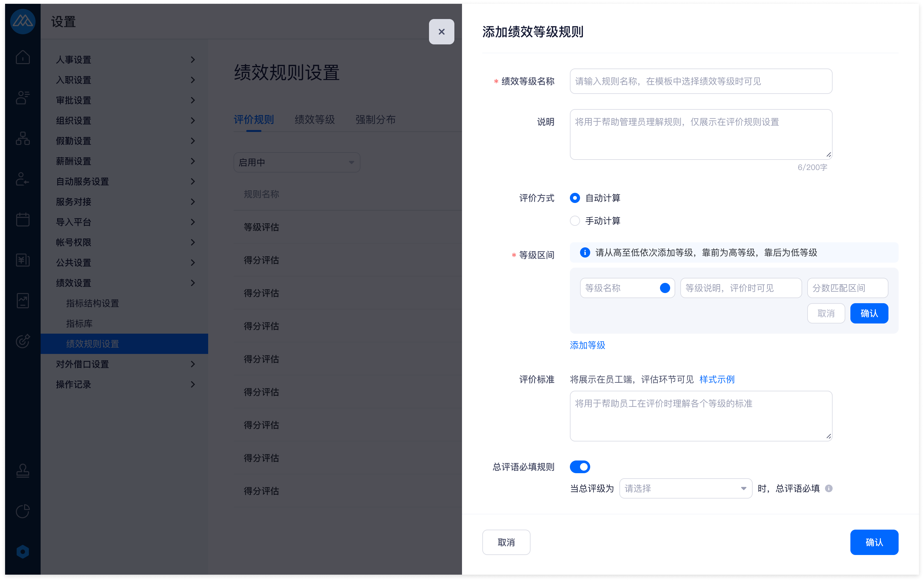This screenshot has width=924, height=581.
Task: Click the blue color dot in 等级名称 field
Action: tap(665, 288)
